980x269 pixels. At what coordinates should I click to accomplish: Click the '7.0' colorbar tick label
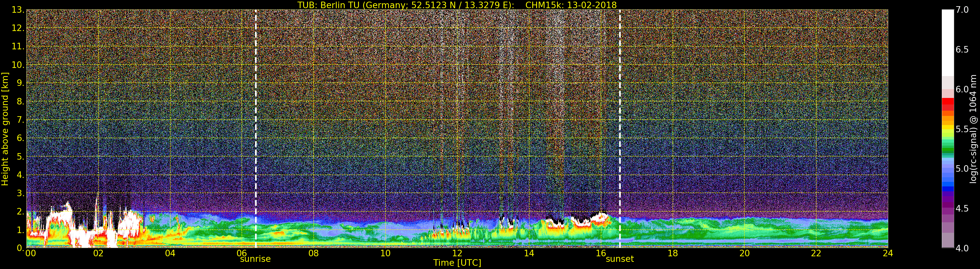click(x=962, y=9)
